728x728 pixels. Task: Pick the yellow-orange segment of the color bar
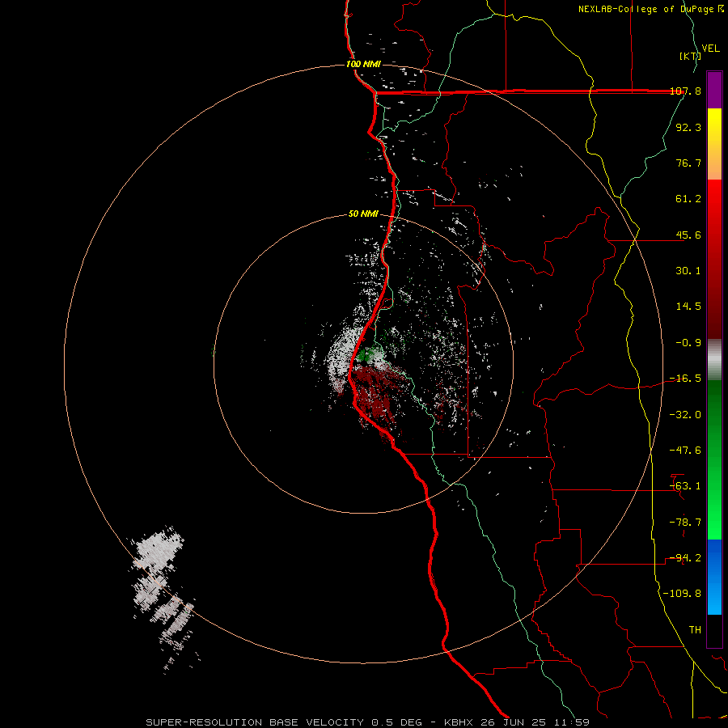(x=714, y=144)
